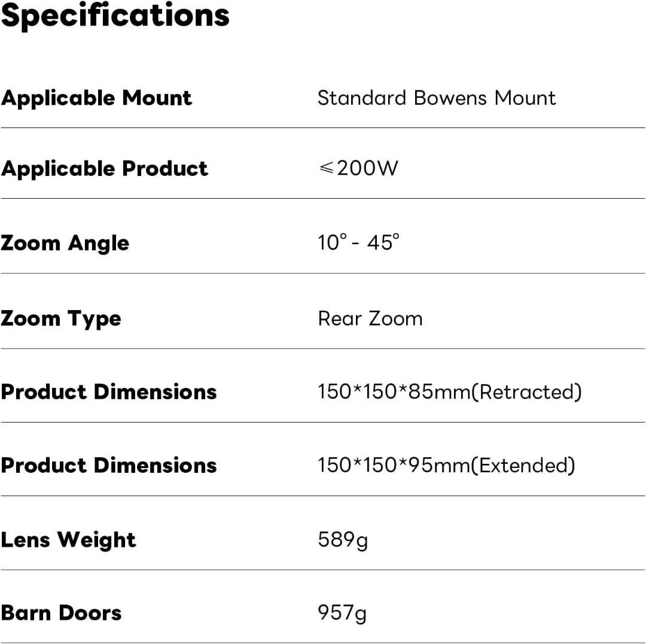Screen dimensions: 646x644
Task: Click divider line under Zoom Type row
Action: point(323,348)
